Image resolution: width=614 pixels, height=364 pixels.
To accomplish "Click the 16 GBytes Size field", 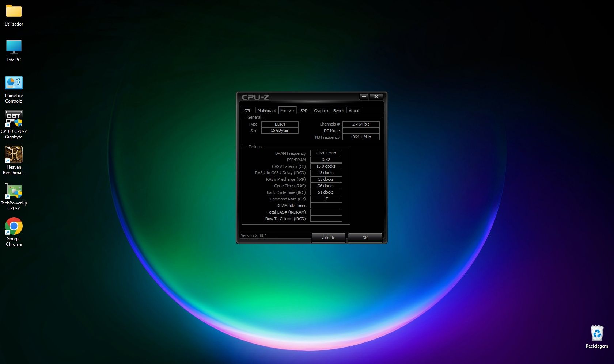I will 280,131.
